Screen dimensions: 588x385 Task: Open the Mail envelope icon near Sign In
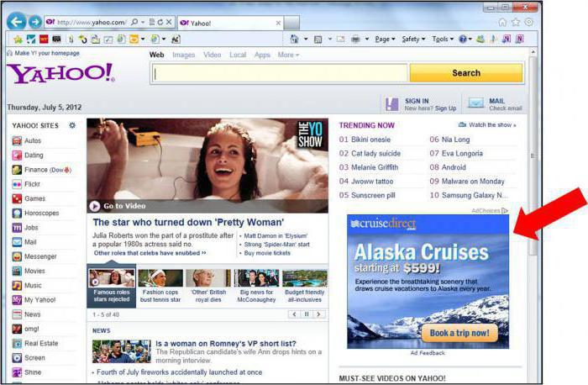click(x=476, y=103)
